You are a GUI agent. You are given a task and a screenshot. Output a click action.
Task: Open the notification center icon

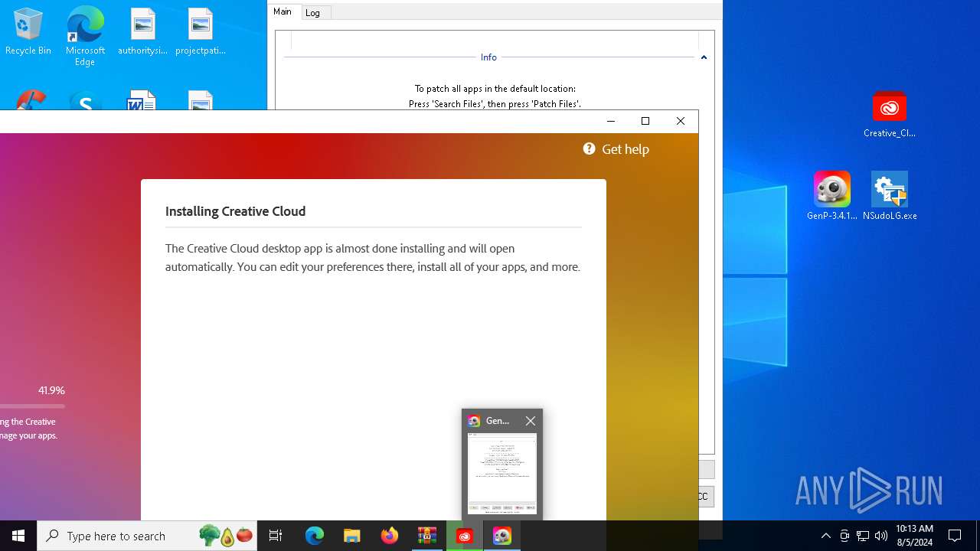pos(955,536)
